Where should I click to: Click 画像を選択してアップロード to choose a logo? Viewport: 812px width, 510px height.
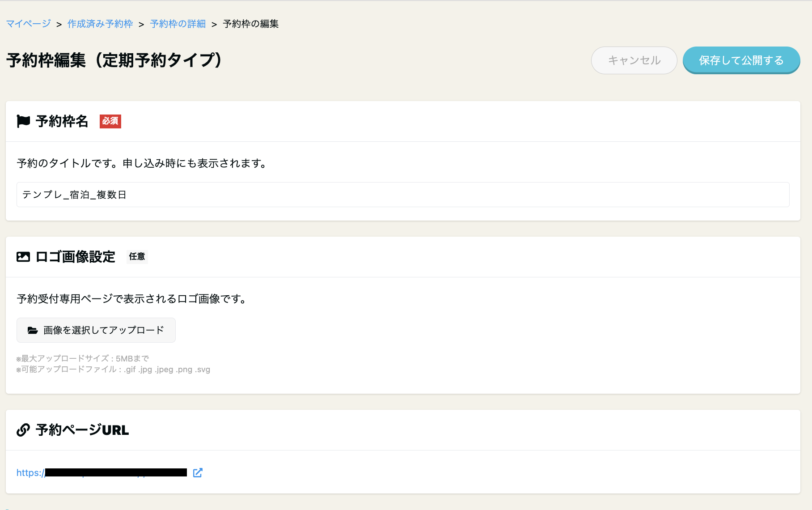(x=96, y=330)
